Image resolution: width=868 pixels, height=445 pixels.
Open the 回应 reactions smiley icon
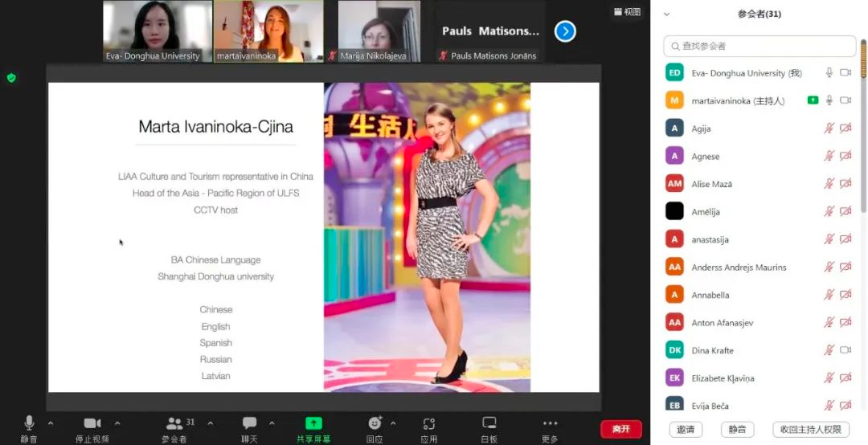[x=375, y=423]
